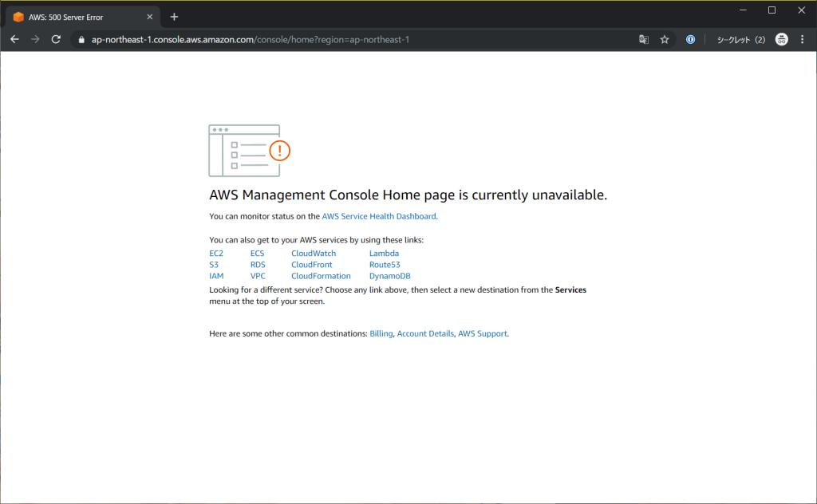Image resolution: width=817 pixels, height=504 pixels.
Task: Open the AWS Support link
Action: point(483,333)
